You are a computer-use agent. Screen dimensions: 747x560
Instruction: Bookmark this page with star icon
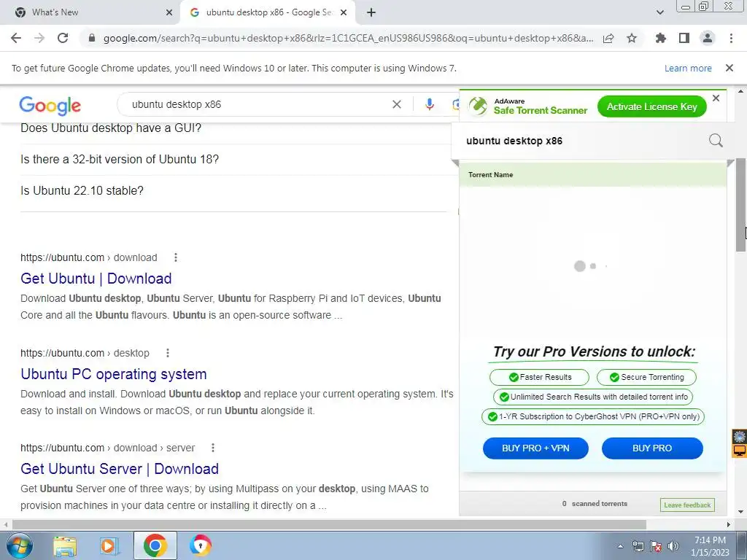pos(632,38)
